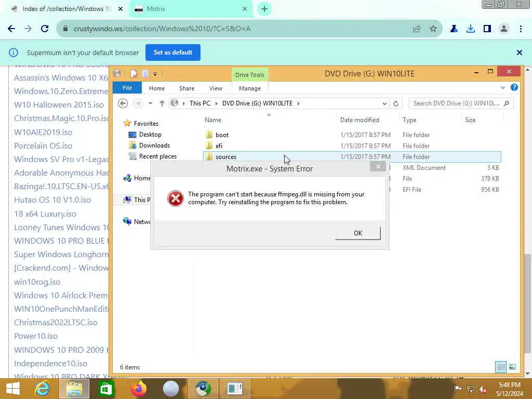
Task: Click the Search DVD Drive field
Action: pyautogui.click(x=461, y=103)
